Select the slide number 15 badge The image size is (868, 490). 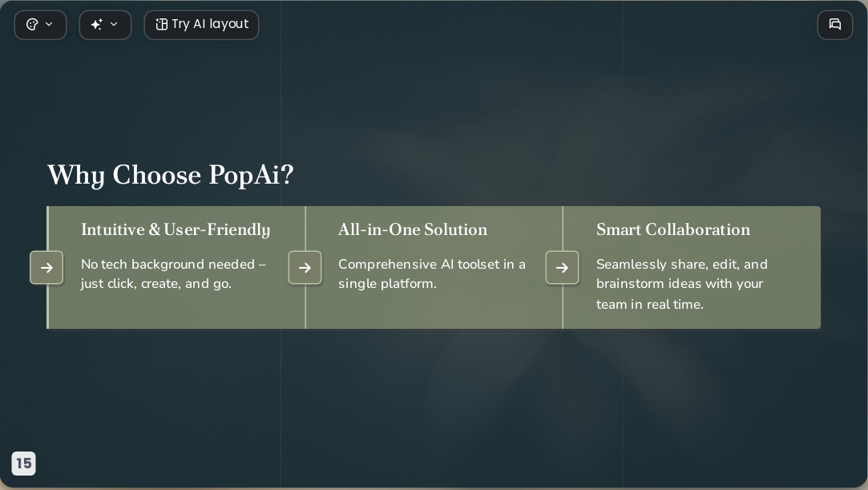(x=24, y=464)
